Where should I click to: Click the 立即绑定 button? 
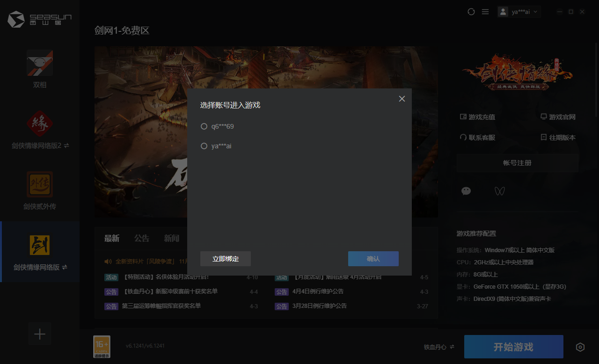pyautogui.click(x=226, y=259)
